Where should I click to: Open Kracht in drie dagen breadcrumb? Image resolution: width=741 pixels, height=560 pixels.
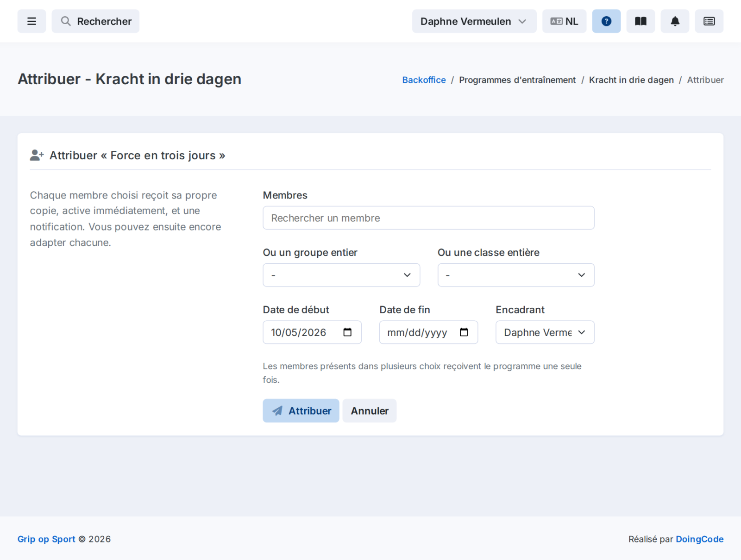[x=631, y=80]
